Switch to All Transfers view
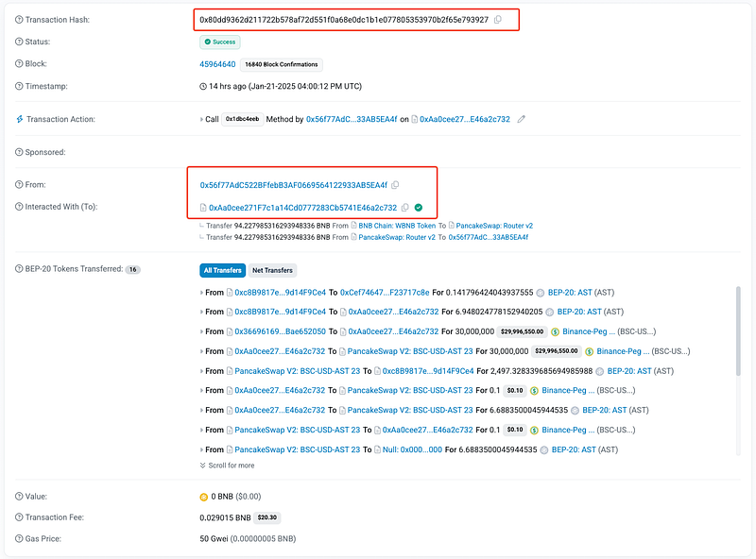 222,270
